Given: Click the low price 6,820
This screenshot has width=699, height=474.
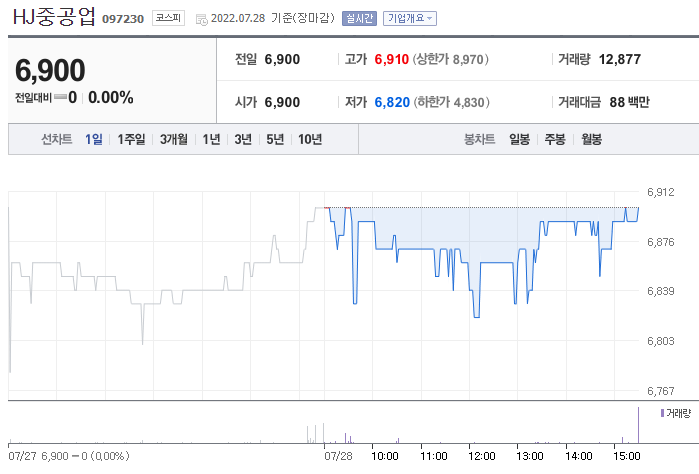Looking at the screenshot, I should click(392, 102).
